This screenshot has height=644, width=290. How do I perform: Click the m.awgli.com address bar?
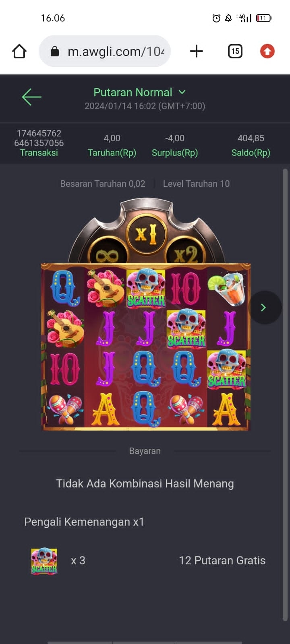pyautogui.click(x=105, y=51)
